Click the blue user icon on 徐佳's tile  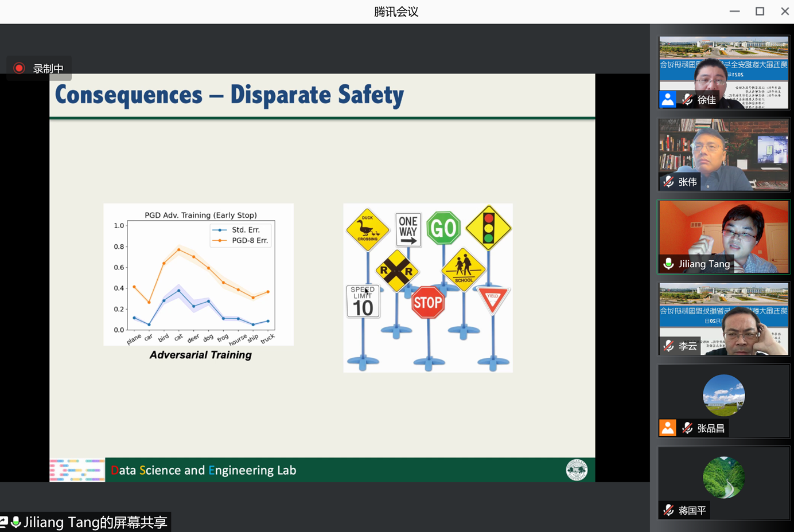pos(668,100)
